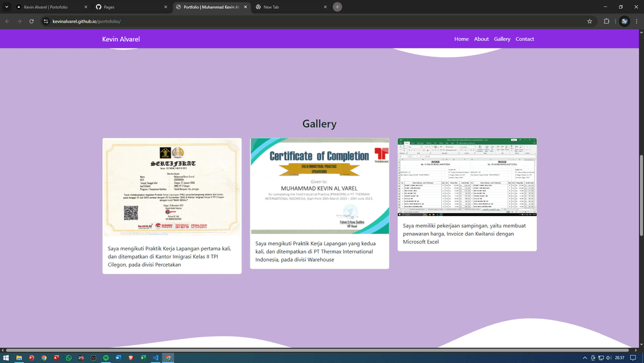Open the tab search dropdown arrow
The width and height of the screenshot is (644, 363).
7,7
